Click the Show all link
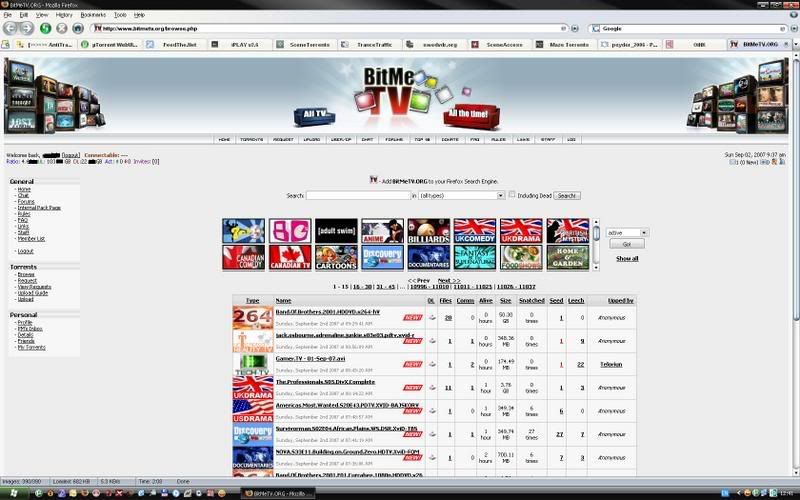Screen dimensions: 800x500 tap(627, 259)
